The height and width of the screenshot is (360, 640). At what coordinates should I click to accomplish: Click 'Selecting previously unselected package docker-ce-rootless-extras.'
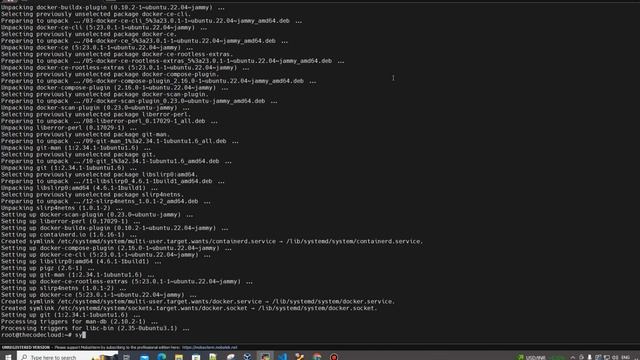117,54
